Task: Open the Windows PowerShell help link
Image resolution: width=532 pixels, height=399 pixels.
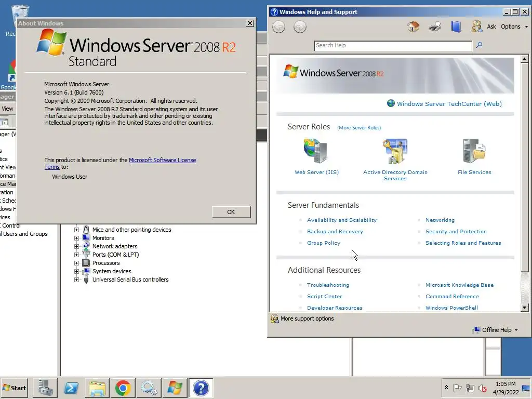Action: pyautogui.click(x=451, y=308)
